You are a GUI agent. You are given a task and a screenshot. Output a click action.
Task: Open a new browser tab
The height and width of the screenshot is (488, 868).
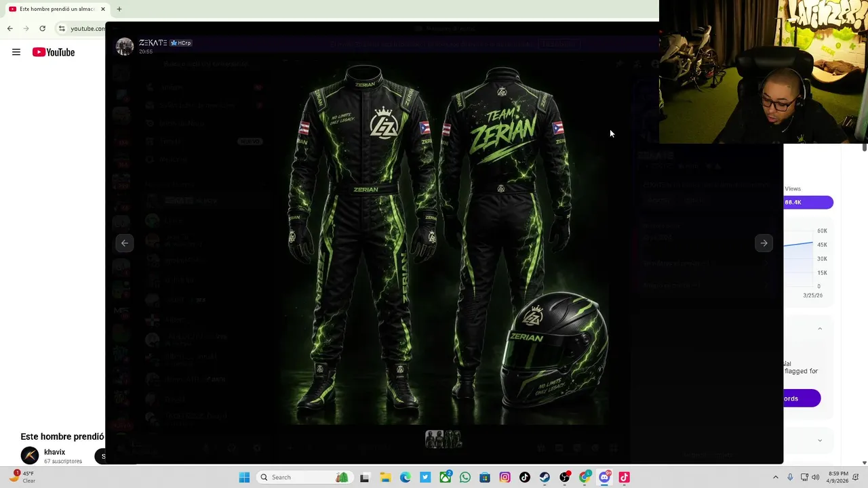click(119, 9)
